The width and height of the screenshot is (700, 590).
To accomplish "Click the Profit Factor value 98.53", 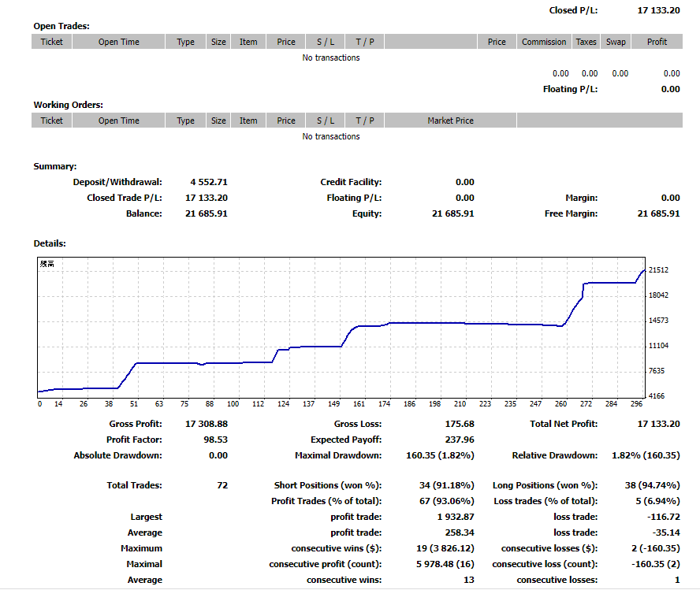I will pos(215,440).
